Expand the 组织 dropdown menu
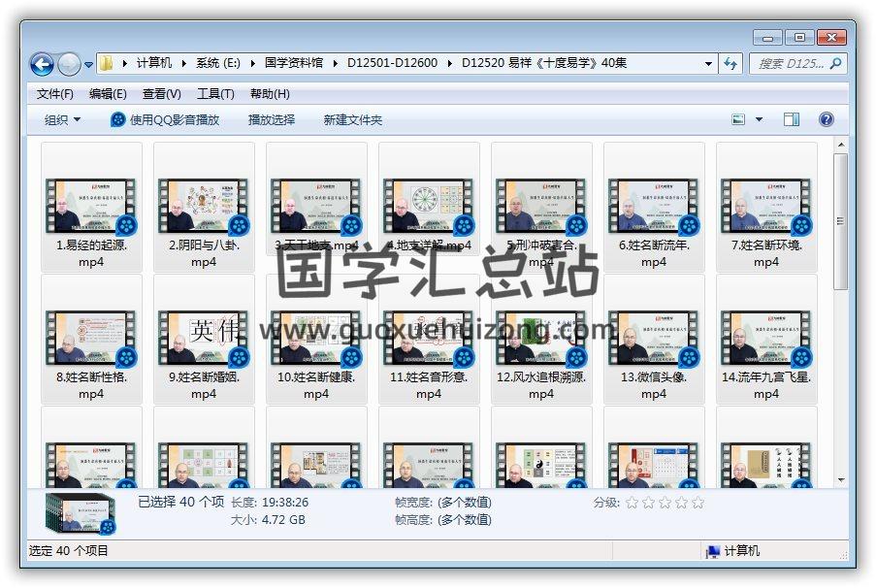876x588 pixels. tap(62, 119)
